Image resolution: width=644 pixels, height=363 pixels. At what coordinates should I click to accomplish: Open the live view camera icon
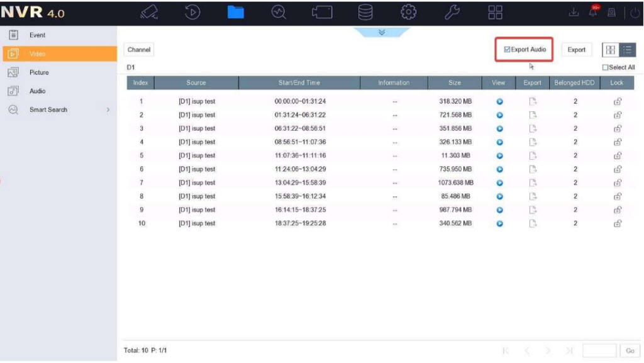[x=149, y=13]
